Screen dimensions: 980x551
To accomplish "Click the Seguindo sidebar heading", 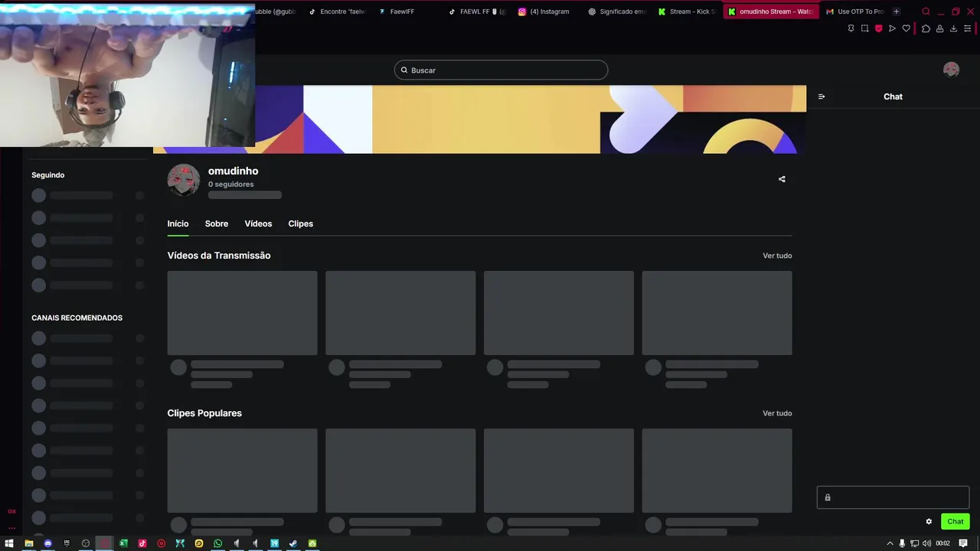I will [x=47, y=175].
